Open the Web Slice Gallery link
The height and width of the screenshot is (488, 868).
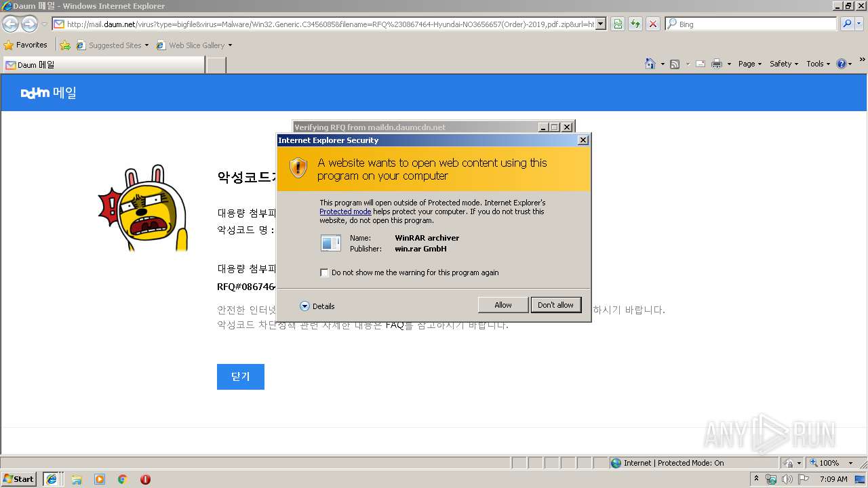(x=194, y=45)
